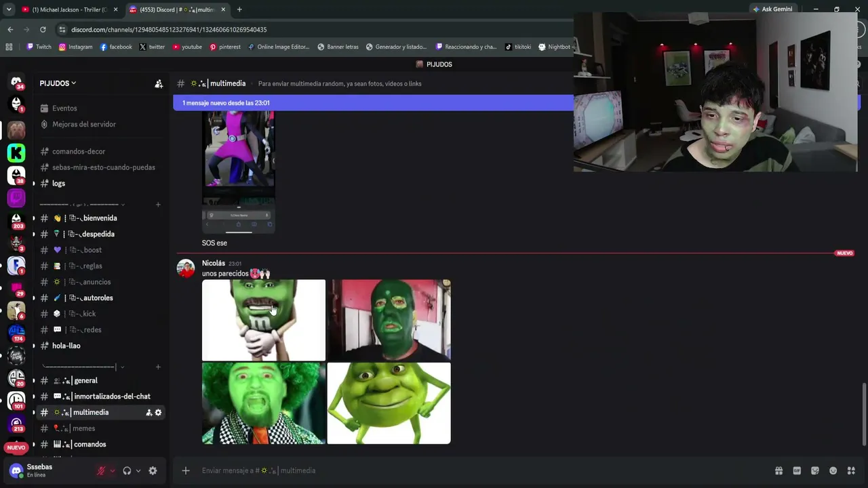The width and height of the screenshot is (868, 488).
Task: Open the purple Twitch server icon
Action: click(16, 198)
